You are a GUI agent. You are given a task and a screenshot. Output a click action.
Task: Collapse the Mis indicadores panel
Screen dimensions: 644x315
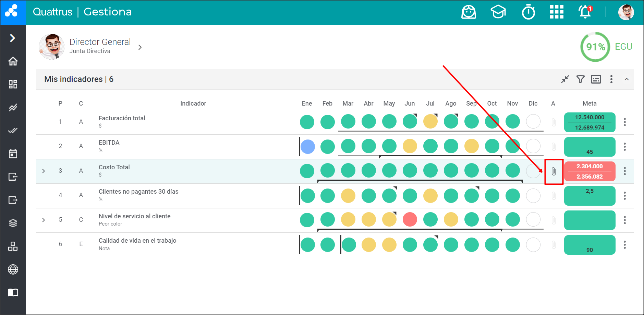627,80
